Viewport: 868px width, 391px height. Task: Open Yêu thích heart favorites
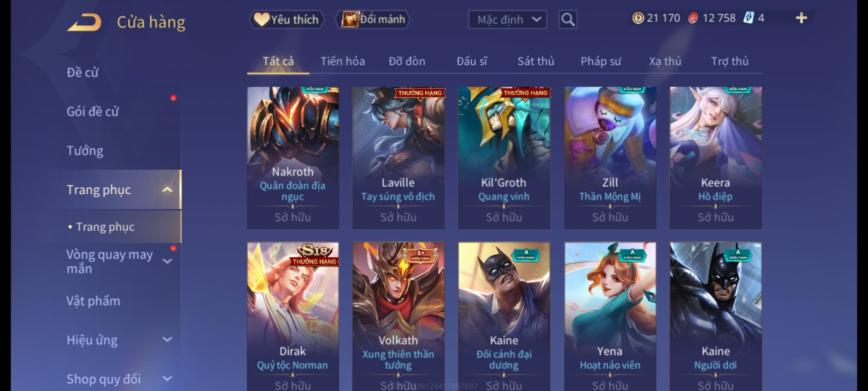click(x=286, y=20)
